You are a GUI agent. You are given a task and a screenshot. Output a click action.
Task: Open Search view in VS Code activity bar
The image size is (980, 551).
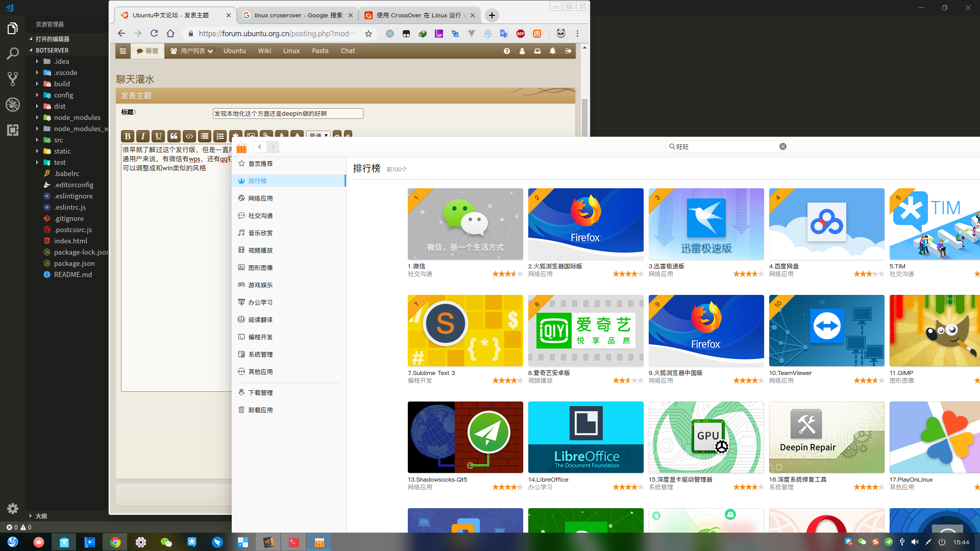13,54
